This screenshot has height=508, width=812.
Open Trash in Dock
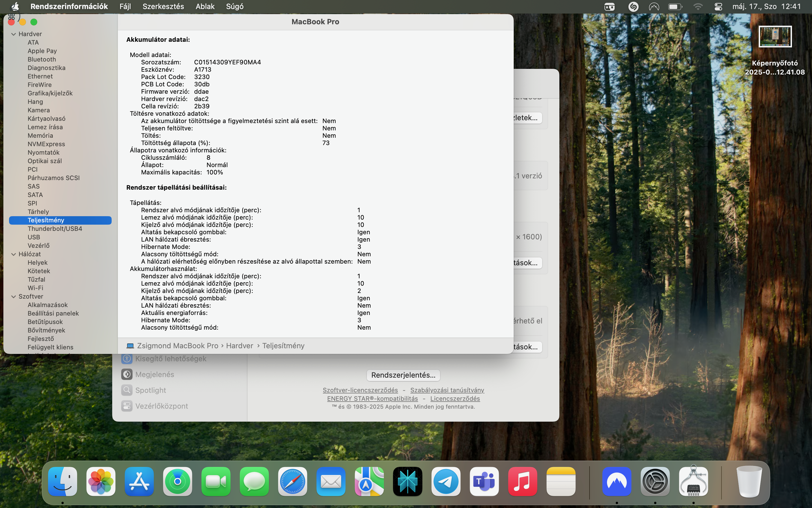click(x=749, y=481)
